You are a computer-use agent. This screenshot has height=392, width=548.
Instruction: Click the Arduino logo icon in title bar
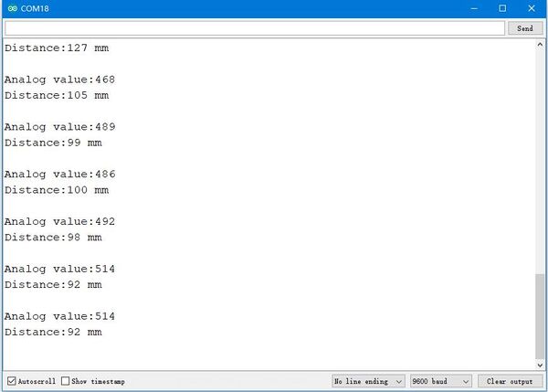12,8
